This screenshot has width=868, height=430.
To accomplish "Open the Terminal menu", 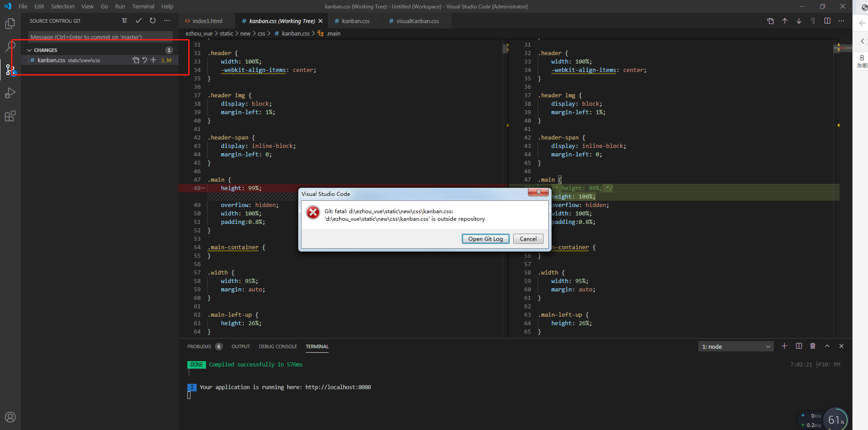I will pyautogui.click(x=143, y=6).
